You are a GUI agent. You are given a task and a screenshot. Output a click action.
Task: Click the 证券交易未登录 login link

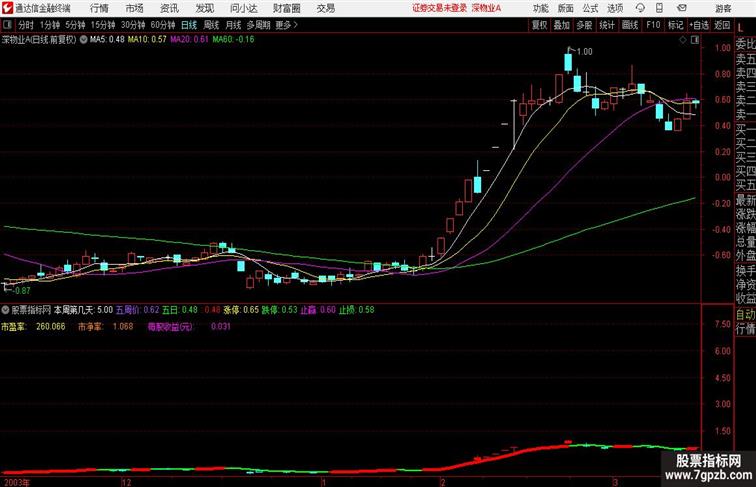[x=440, y=8]
